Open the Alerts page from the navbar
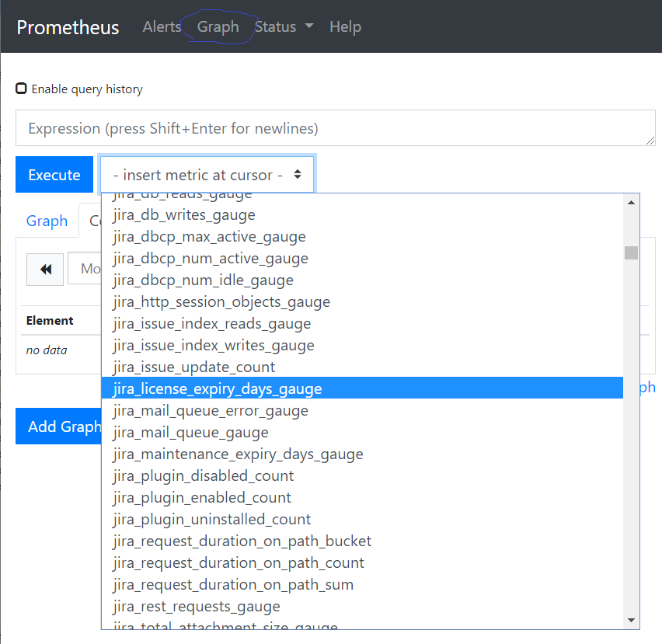 162,26
